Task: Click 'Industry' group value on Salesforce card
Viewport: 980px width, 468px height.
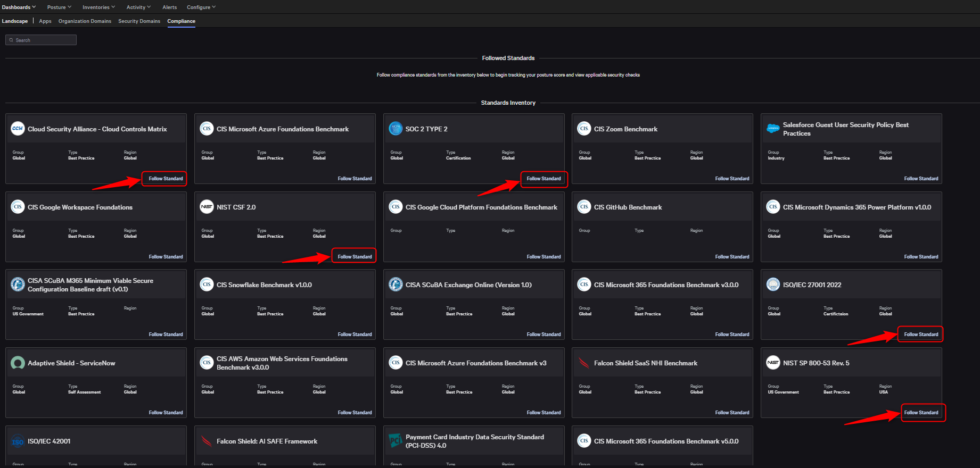Action: click(x=776, y=158)
